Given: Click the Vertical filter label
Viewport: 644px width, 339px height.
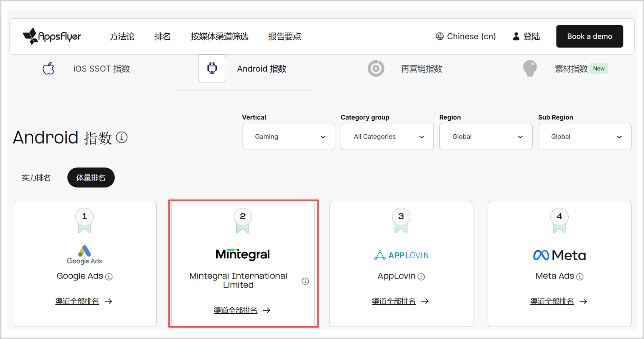Looking at the screenshot, I should [254, 117].
